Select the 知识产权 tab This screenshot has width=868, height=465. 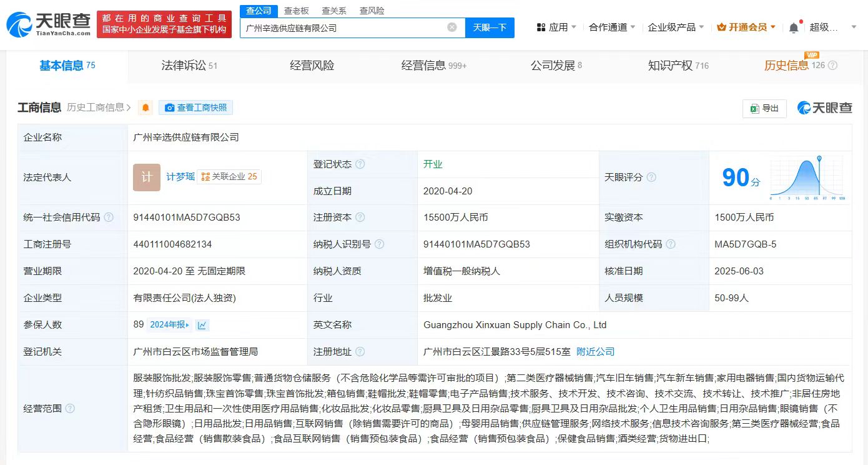(x=678, y=66)
